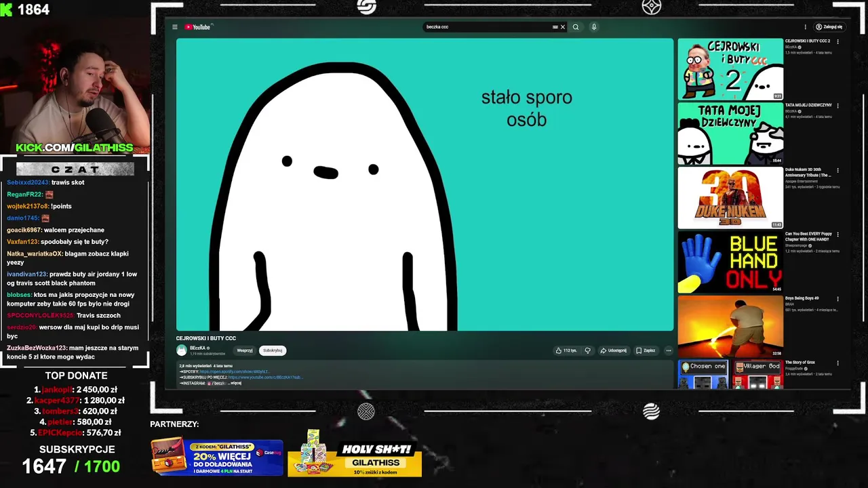The image size is (868, 488).
Task: Open the YouTube hamburger guide menu
Action: [x=174, y=27]
